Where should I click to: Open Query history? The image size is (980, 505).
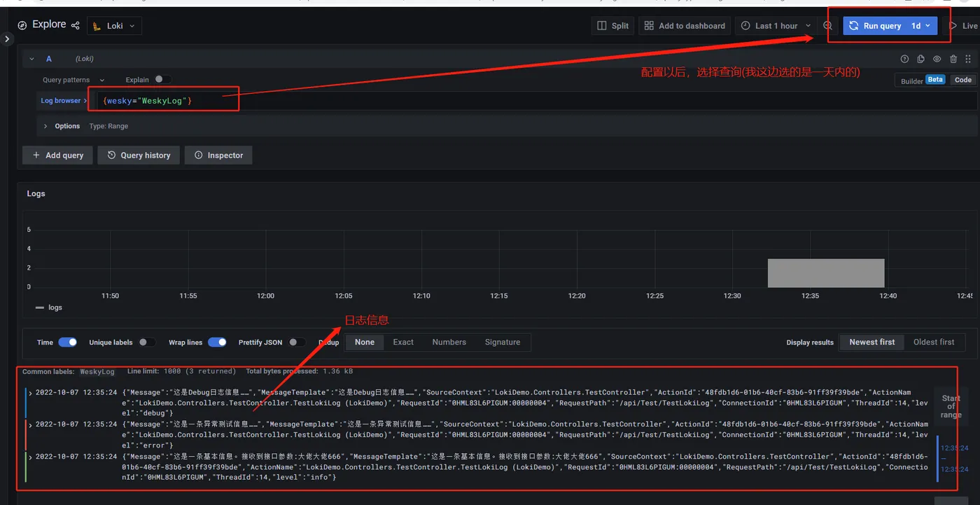pyautogui.click(x=139, y=155)
